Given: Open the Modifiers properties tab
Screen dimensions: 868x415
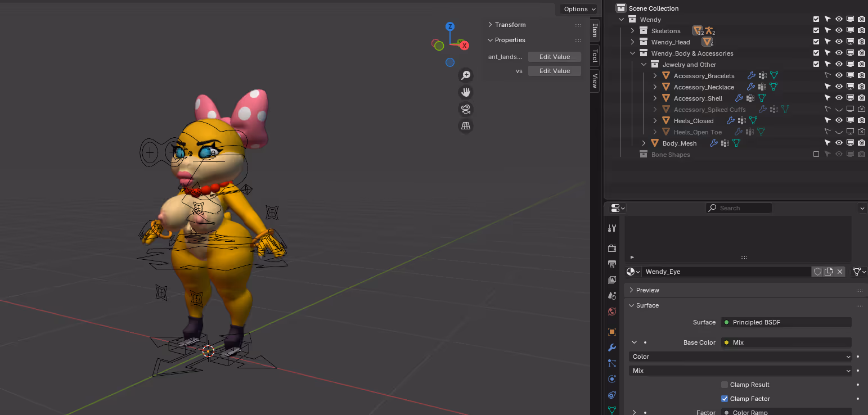Looking at the screenshot, I should tap(612, 348).
